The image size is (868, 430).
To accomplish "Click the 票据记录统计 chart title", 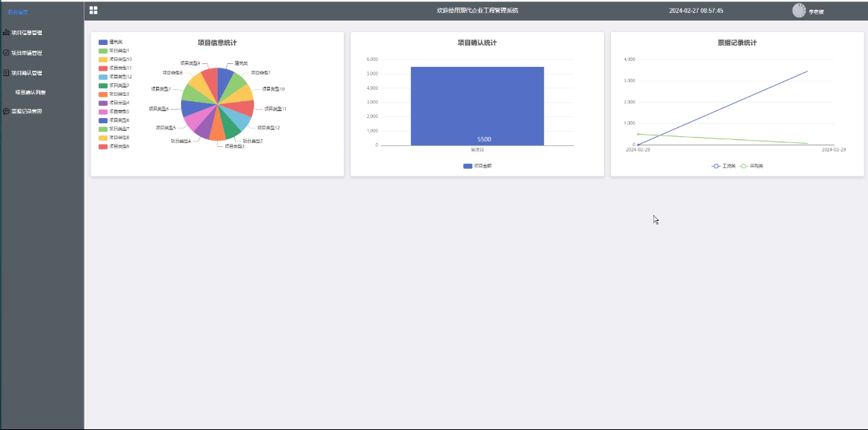I will click(x=737, y=43).
